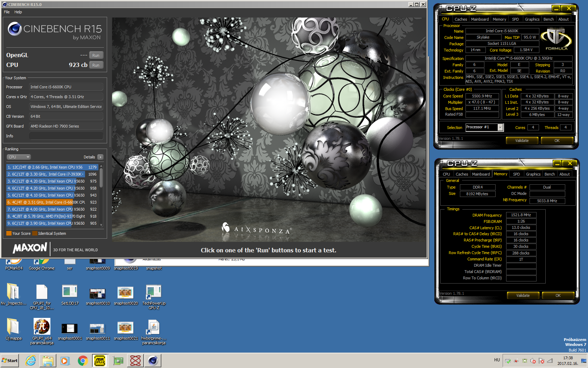Click the ranking list scrollbar thumb
The width and height of the screenshot is (588, 368).
(x=101, y=178)
